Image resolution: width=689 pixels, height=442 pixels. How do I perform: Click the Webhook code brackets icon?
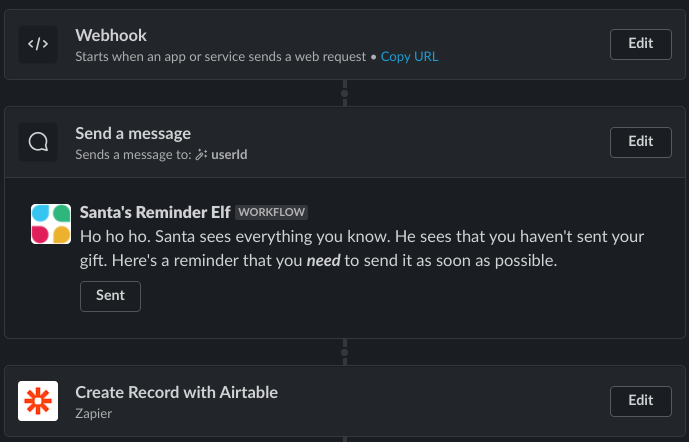click(x=38, y=44)
